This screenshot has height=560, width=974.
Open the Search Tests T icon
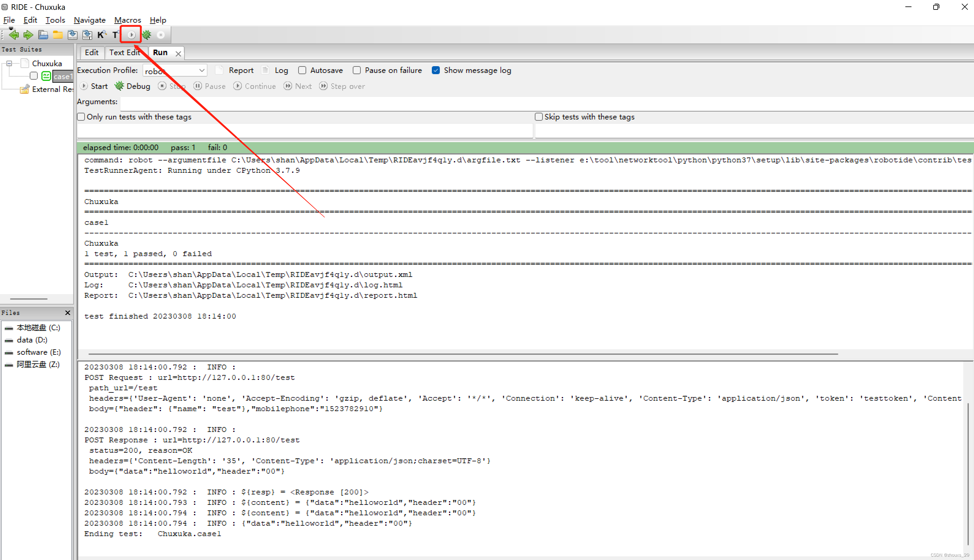(115, 35)
